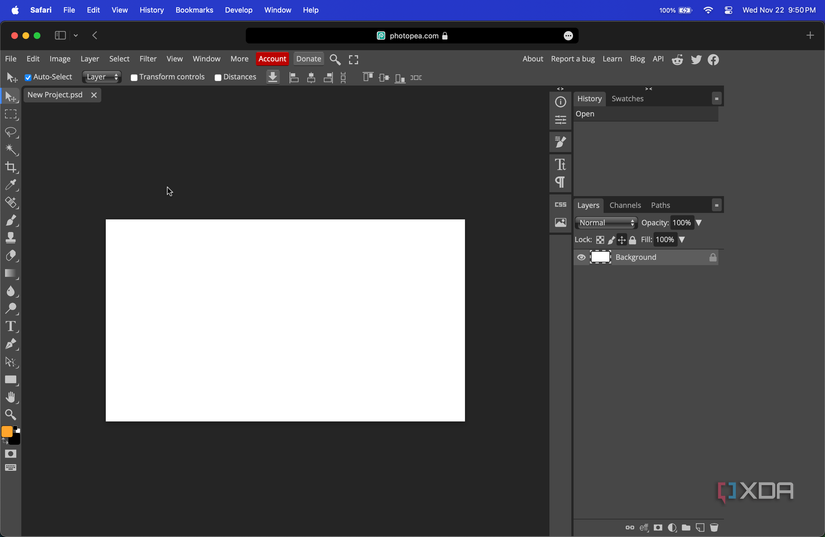Select the Blur tool

coord(11,291)
